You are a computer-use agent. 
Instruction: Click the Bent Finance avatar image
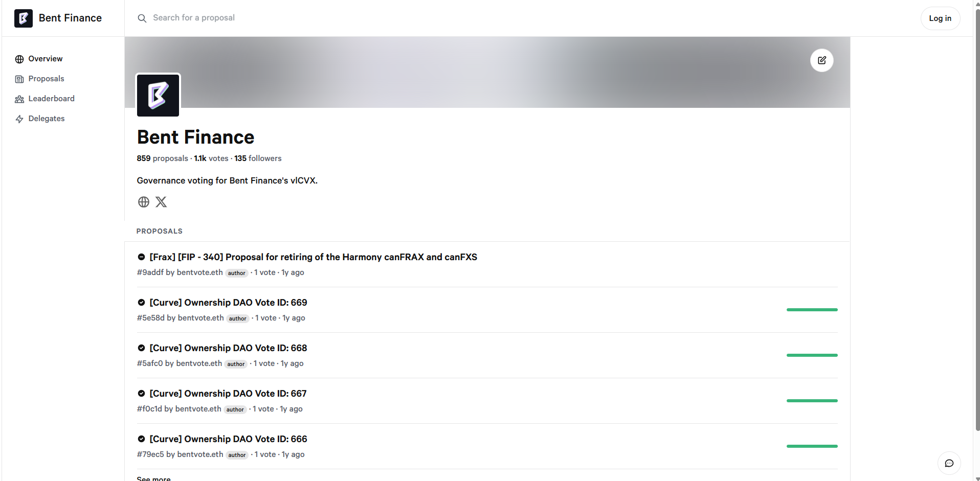(158, 96)
